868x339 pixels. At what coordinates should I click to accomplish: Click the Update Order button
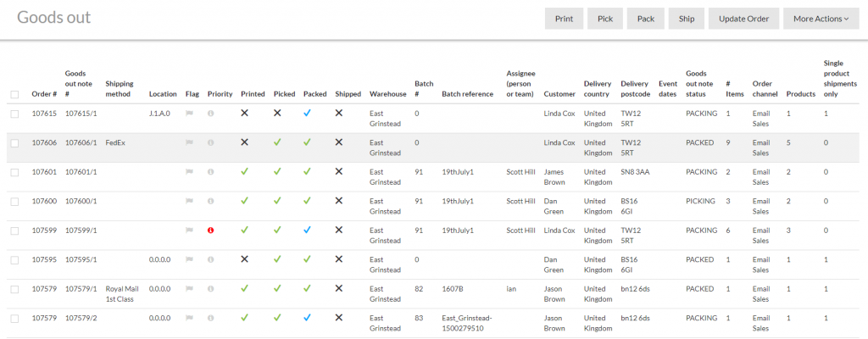point(744,19)
